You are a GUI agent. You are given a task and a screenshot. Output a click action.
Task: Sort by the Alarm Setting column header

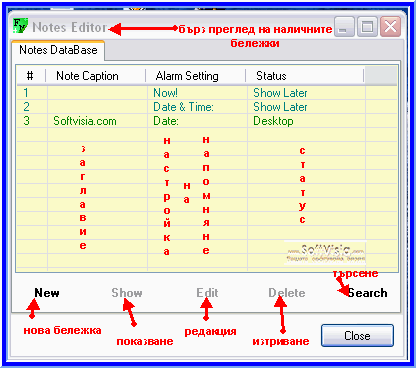click(x=187, y=76)
